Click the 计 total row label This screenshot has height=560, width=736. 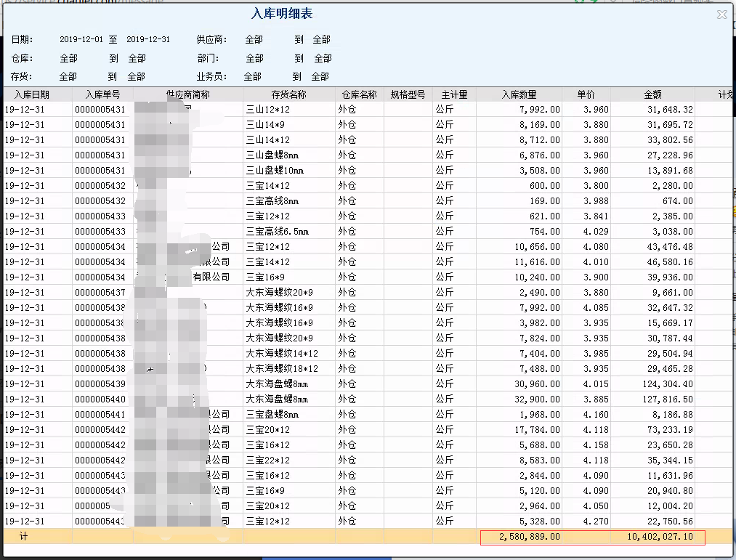[x=23, y=537]
